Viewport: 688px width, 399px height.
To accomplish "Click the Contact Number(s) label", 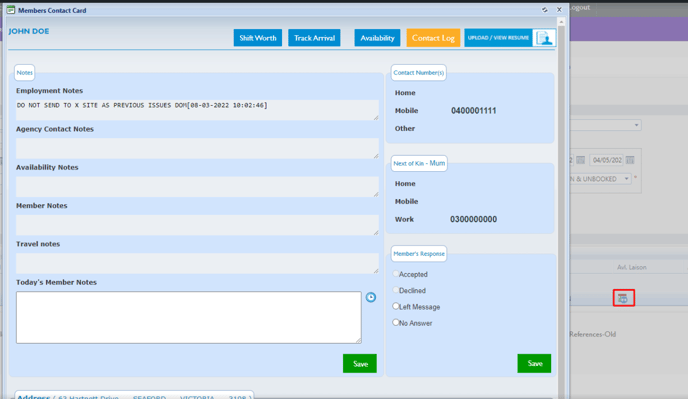I will 419,72.
